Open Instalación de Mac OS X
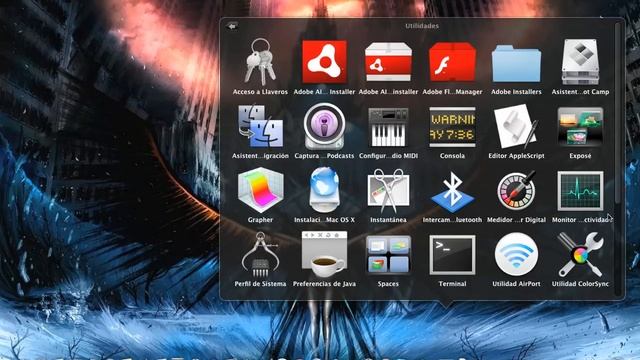 click(x=324, y=190)
